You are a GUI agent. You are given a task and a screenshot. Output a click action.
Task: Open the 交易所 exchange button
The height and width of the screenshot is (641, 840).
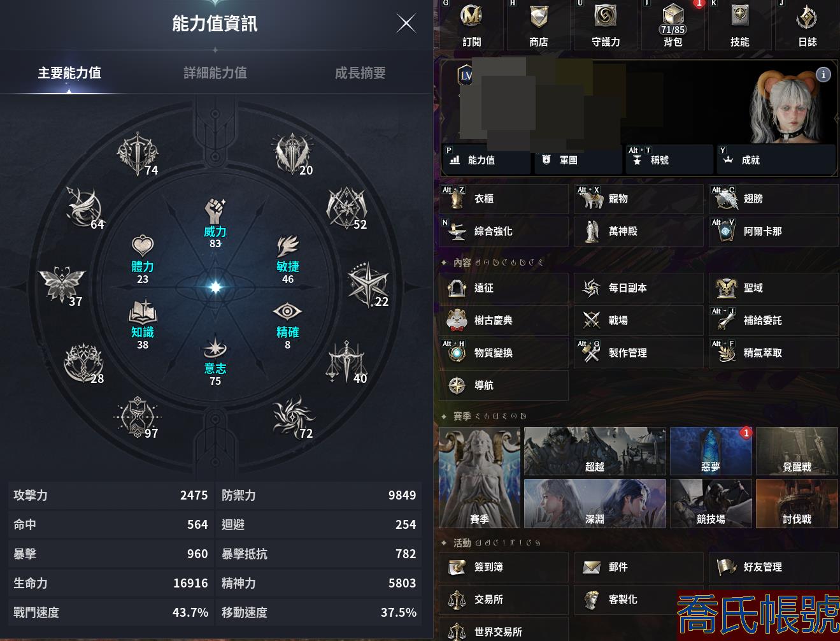pos(503,600)
